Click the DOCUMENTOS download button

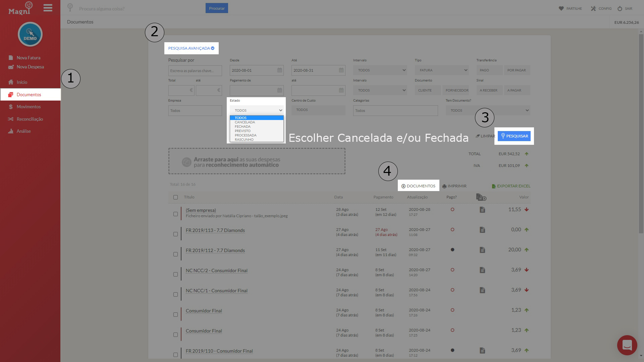(x=418, y=186)
